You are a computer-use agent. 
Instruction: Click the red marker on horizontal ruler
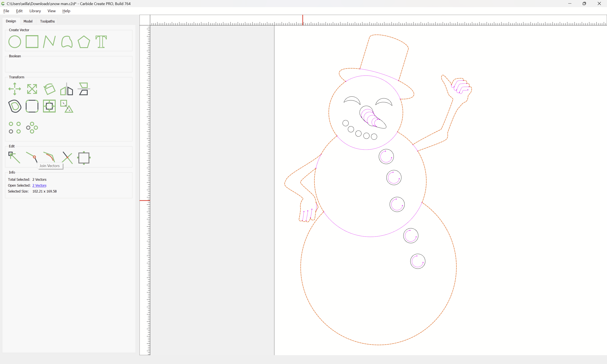302,20
